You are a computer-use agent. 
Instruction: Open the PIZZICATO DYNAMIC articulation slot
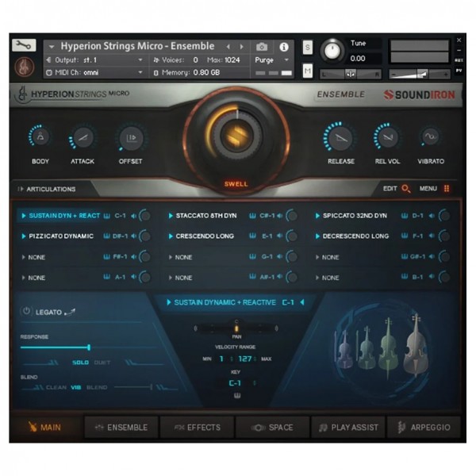pyautogui.click(x=61, y=236)
